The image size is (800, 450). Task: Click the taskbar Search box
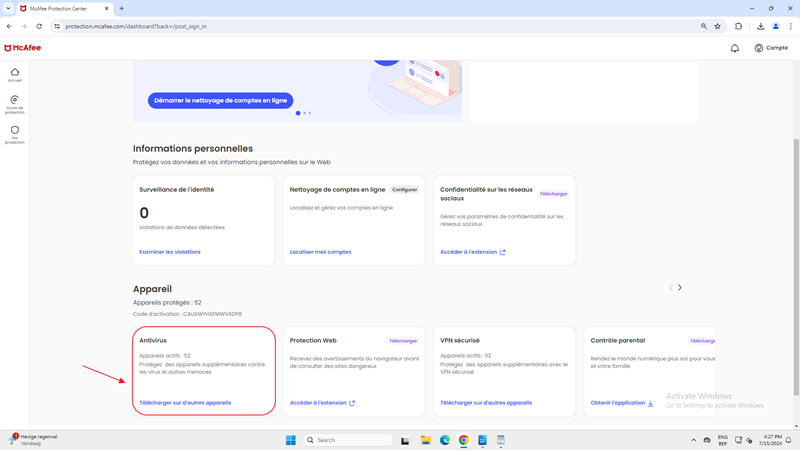pos(348,440)
